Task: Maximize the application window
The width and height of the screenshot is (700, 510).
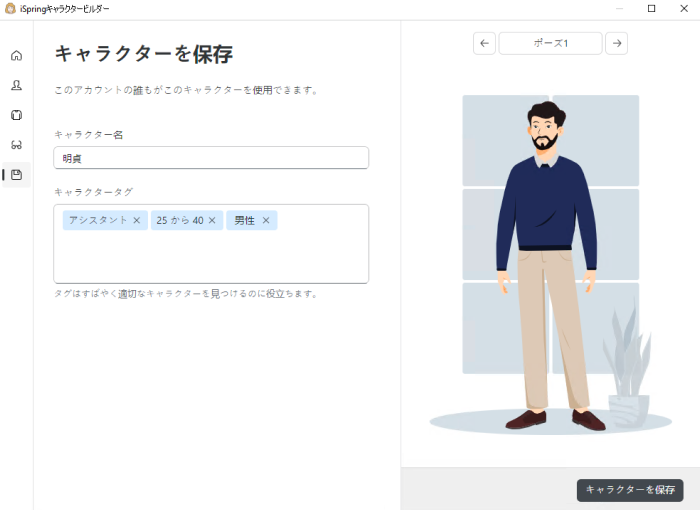Action: coord(651,8)
